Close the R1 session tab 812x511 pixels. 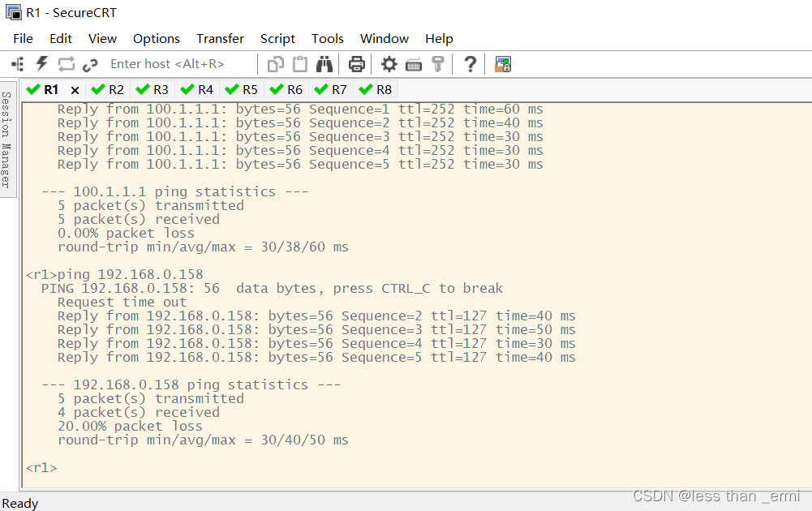pyautogui.click(x=75, y=90)
